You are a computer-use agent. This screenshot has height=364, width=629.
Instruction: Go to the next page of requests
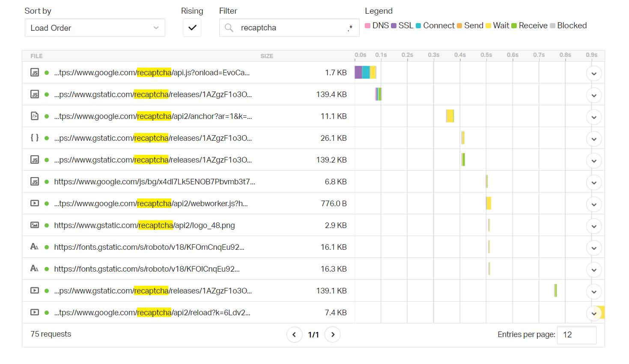[333, 334]
